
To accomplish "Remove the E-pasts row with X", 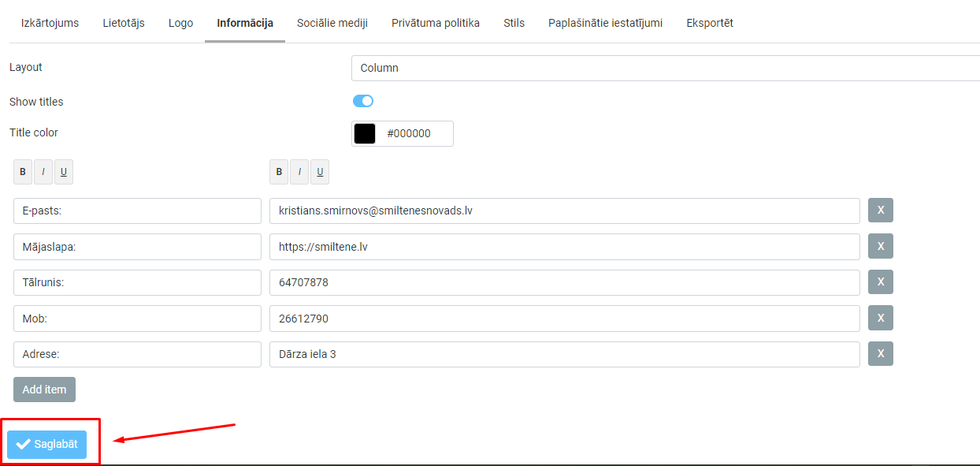I will click(880, 211).
